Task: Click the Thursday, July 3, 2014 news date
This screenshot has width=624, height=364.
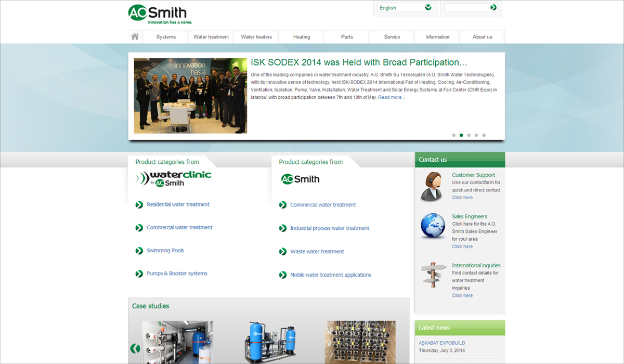Action: [443, 350]
